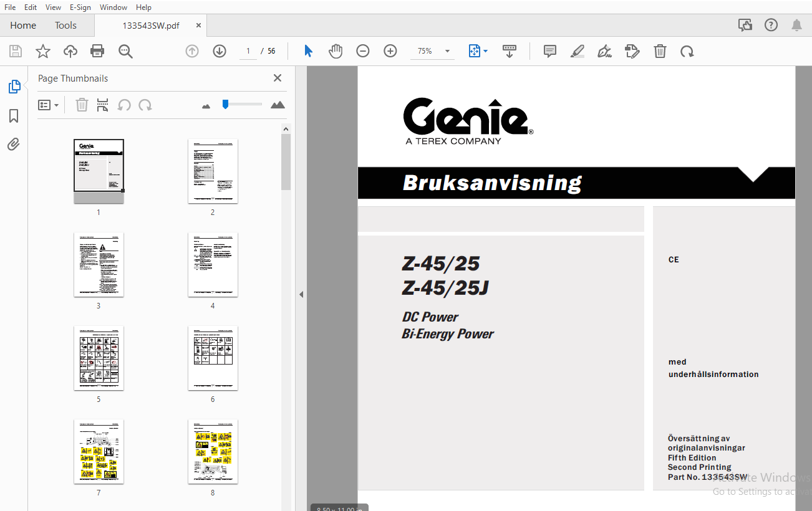Delete page using the toolbar trash icon

tap(660, 51)
